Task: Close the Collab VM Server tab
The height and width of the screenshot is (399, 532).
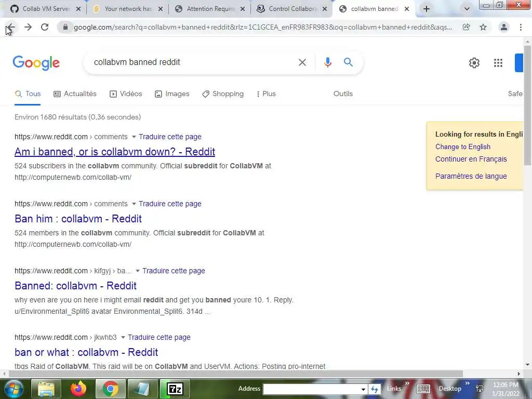Action: 78,9
